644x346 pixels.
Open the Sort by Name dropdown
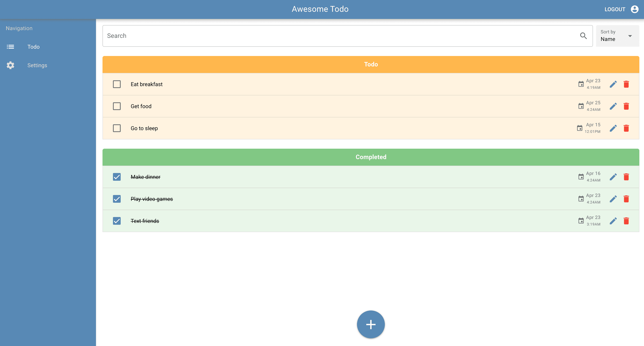[617, 36]
